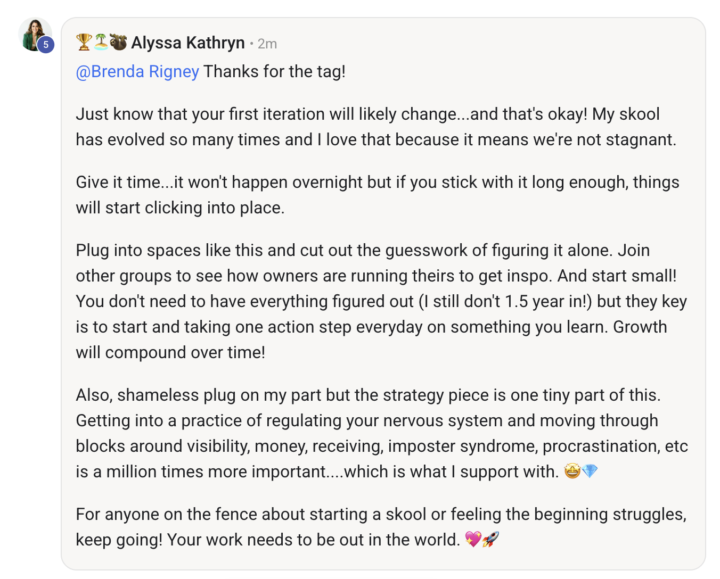Click the rocket emoji at comment end

(x=490, y=539)
